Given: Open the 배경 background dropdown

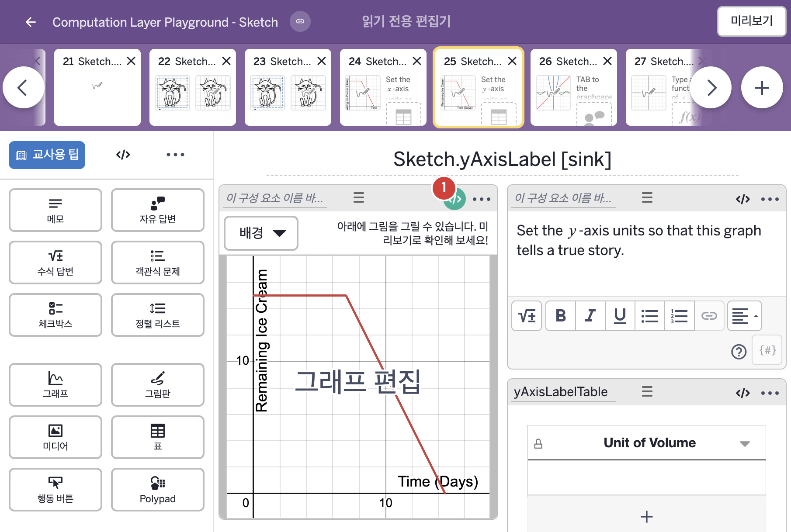Looking at the screenshot, I should point(261,233).
